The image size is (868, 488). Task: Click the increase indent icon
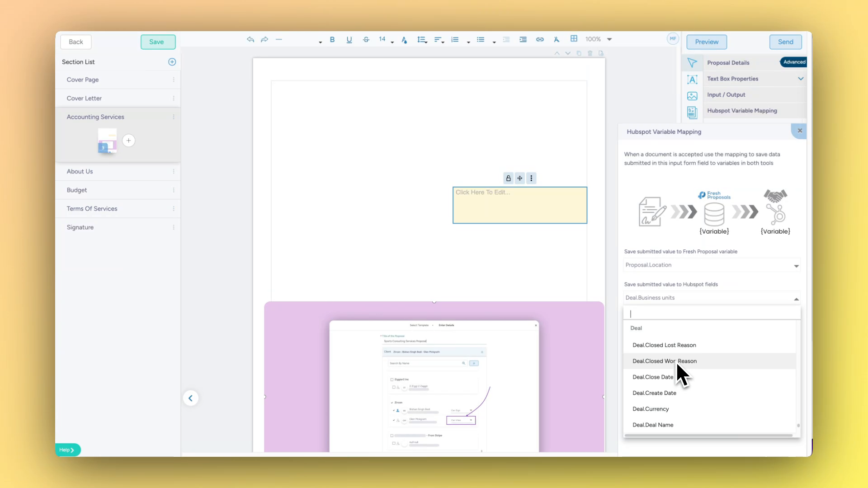point(523,39)
